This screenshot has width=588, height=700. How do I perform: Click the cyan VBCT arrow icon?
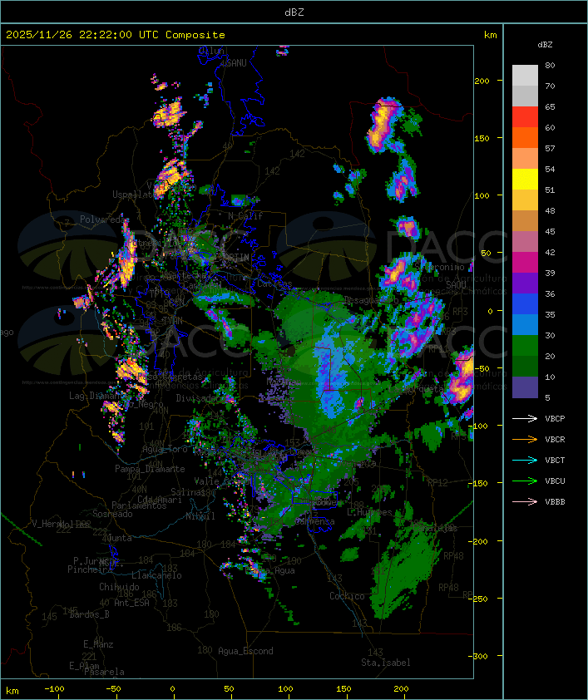pos(525,460)
